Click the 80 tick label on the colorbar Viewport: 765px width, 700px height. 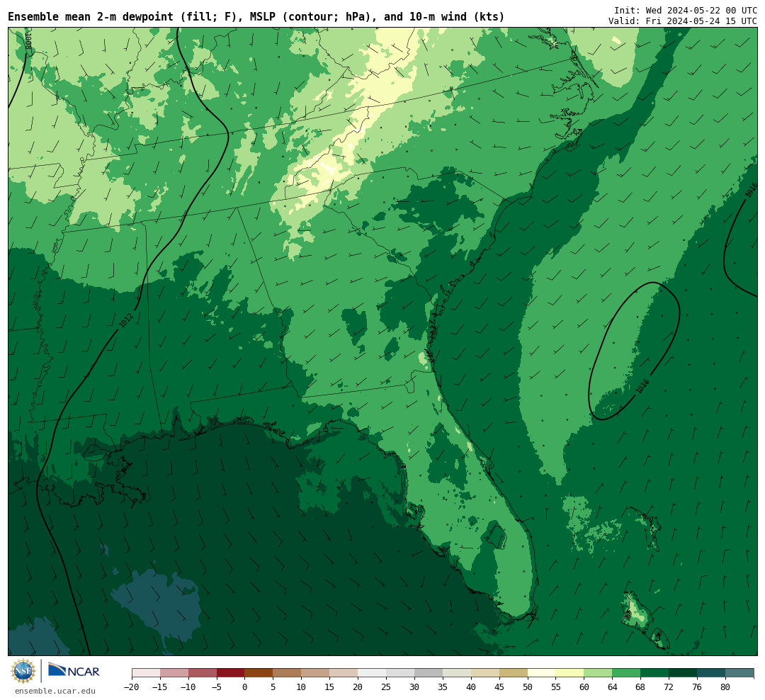coord(726,687)
